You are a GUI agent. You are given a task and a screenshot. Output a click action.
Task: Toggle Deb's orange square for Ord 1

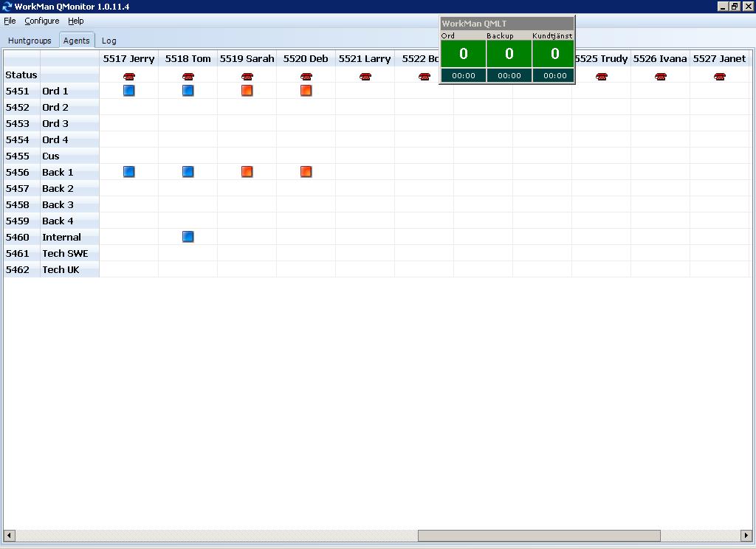306,91
